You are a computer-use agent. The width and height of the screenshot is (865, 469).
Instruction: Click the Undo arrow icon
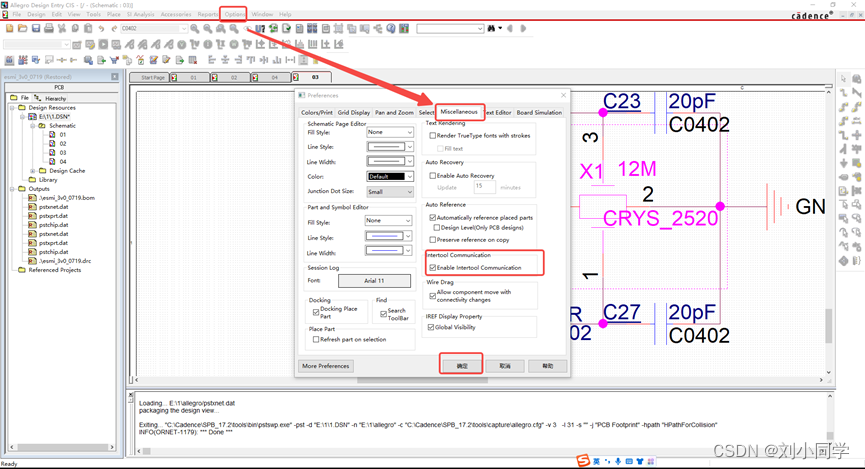pos(101,29)
